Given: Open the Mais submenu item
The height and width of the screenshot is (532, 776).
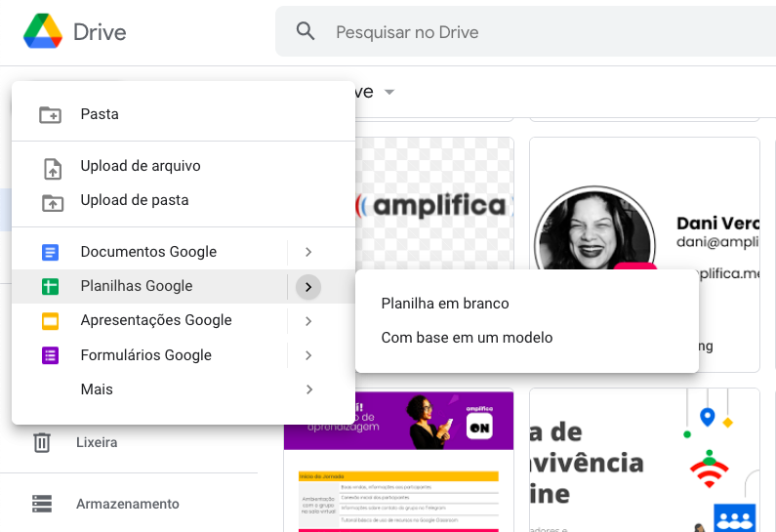Looking at the screenshot, I should 184,389.
